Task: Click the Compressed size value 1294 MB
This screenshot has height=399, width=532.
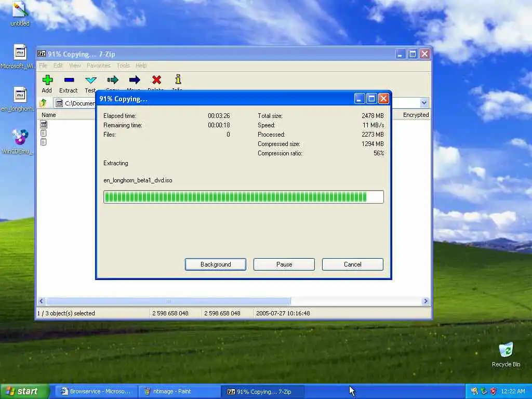Action: (x=373, y=144)
